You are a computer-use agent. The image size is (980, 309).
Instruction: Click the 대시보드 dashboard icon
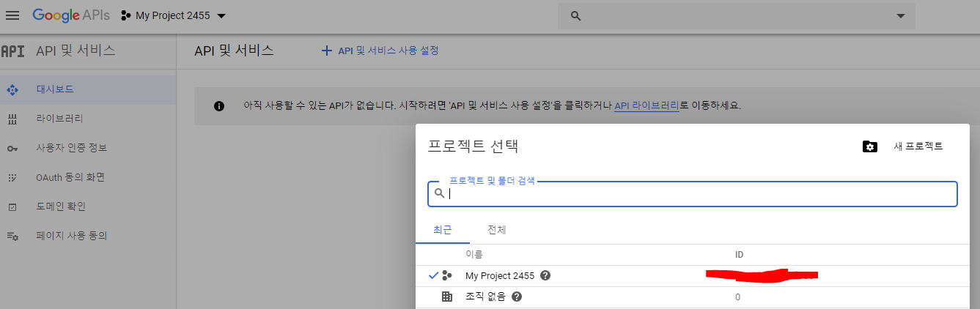coord(12,89)
